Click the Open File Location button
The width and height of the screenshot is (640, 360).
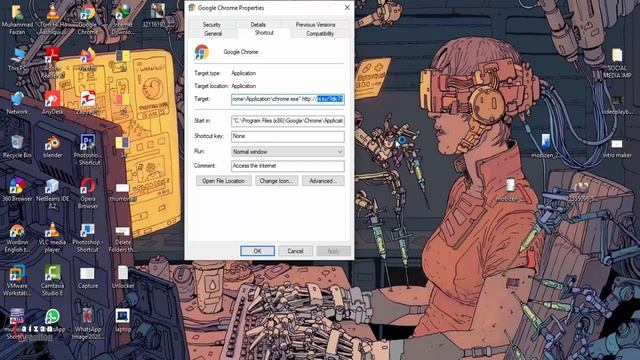223,181
